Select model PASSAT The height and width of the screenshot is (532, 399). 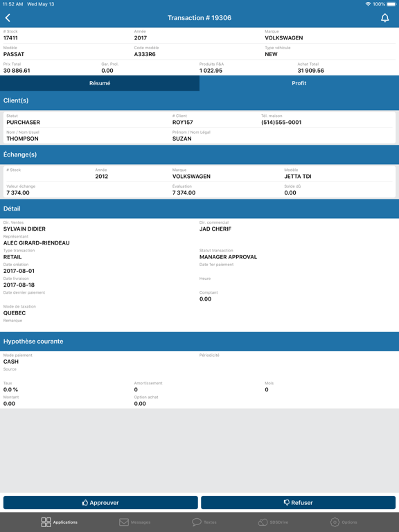(14, 54)
